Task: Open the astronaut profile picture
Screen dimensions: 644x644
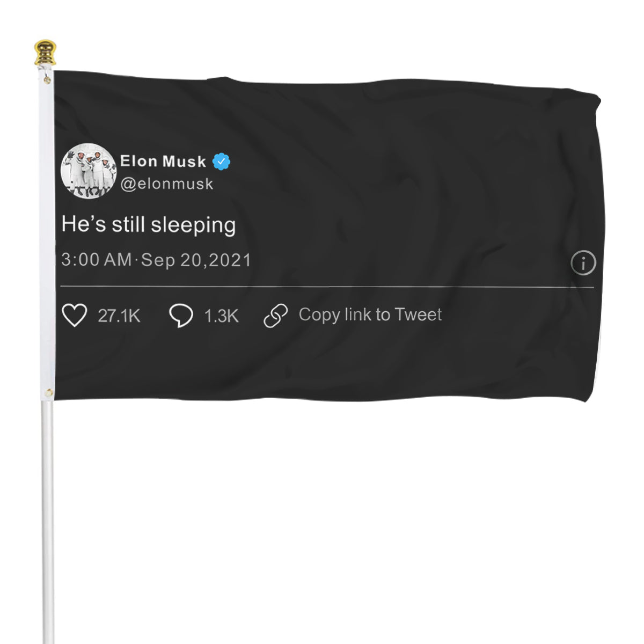Action: click(x=89, y=171)
